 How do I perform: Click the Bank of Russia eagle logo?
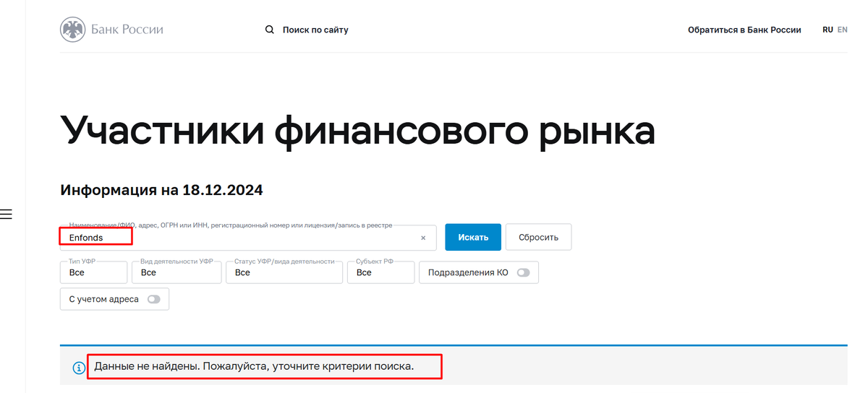coord(72,30)
